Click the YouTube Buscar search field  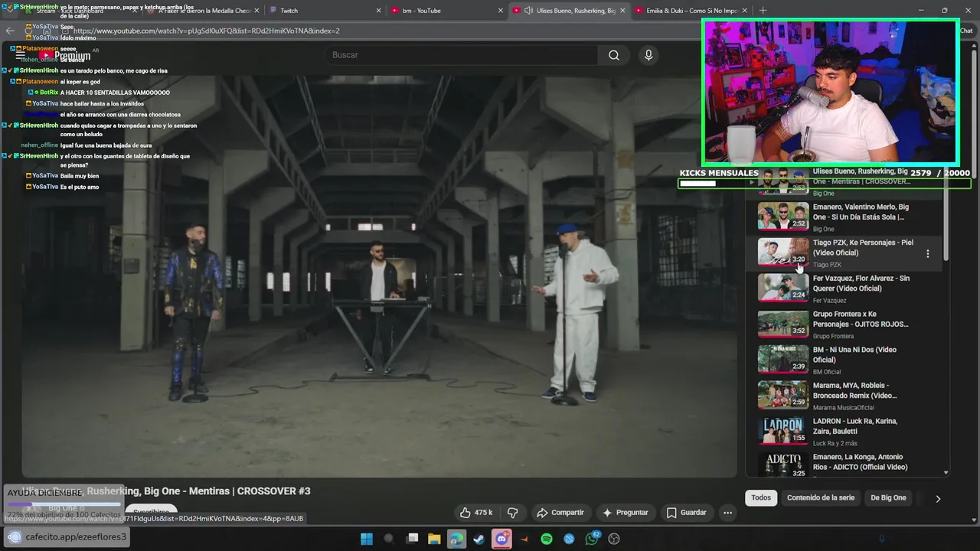[x=463, y=55]
